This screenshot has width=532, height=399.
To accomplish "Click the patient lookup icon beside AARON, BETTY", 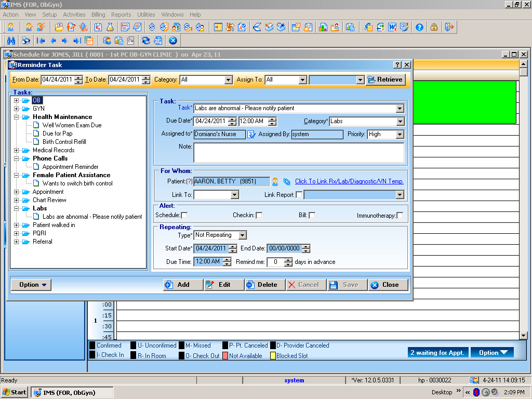I will click(275, 181).
